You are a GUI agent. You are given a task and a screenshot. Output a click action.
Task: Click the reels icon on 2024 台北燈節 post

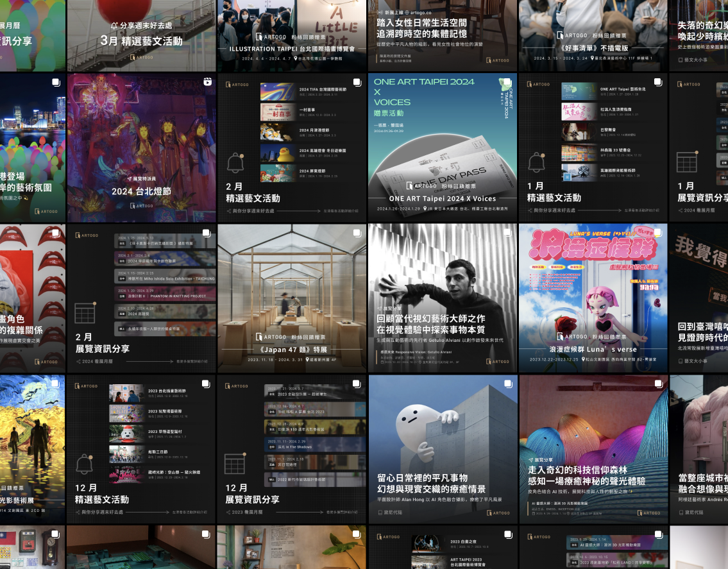(x=208, y=82)
